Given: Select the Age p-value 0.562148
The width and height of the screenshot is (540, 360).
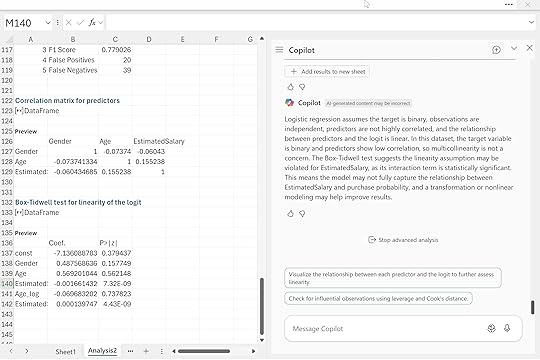Looking at the screenshot, I should tap(116, 273).
